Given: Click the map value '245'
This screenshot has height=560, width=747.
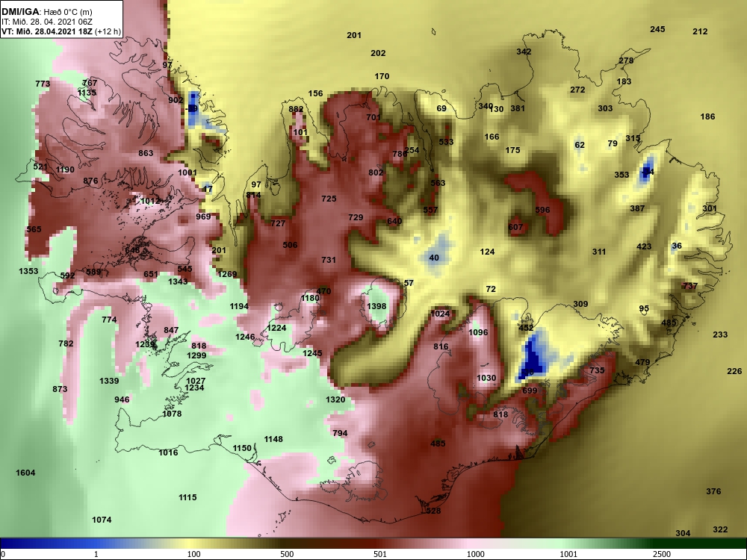Looking at the screenshot, I should coord(657,30).
